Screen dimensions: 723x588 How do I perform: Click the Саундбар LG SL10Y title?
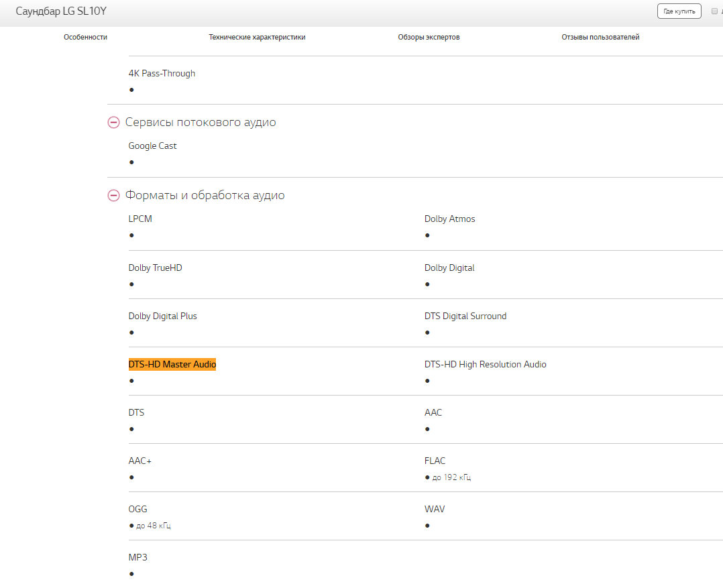click(x=61, y=11)
